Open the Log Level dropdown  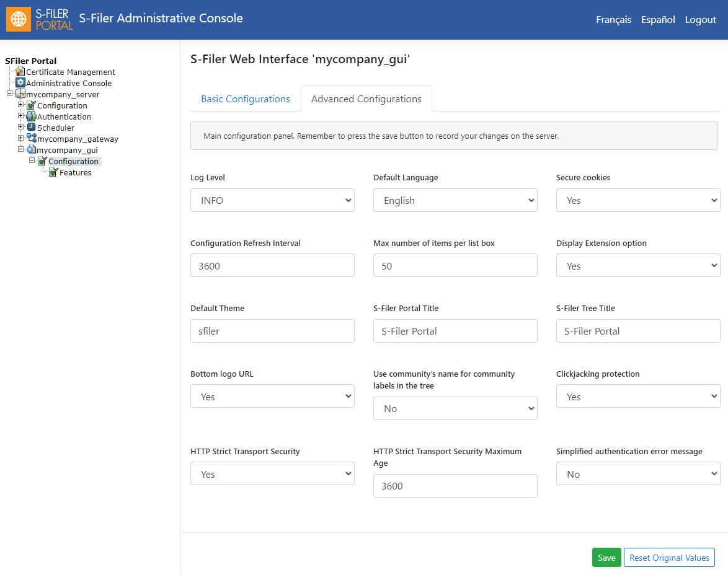[272, 200]
